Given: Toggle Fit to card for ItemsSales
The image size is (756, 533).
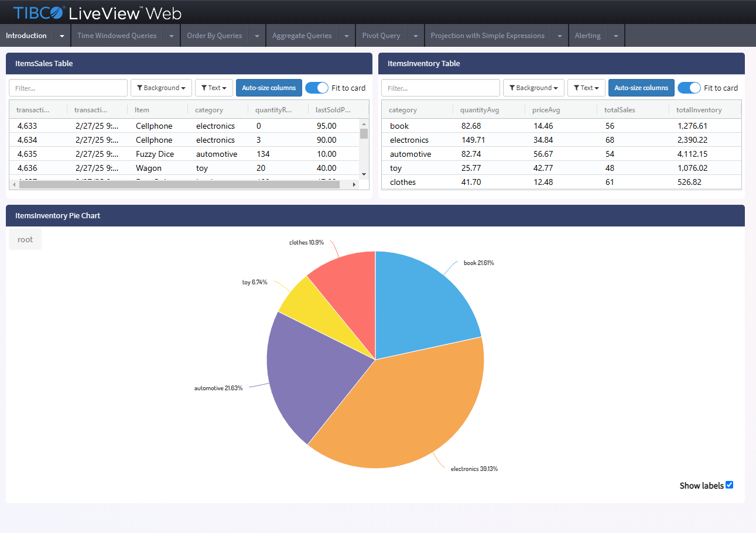Looking at the screenshot, I should tap(317, 88).
